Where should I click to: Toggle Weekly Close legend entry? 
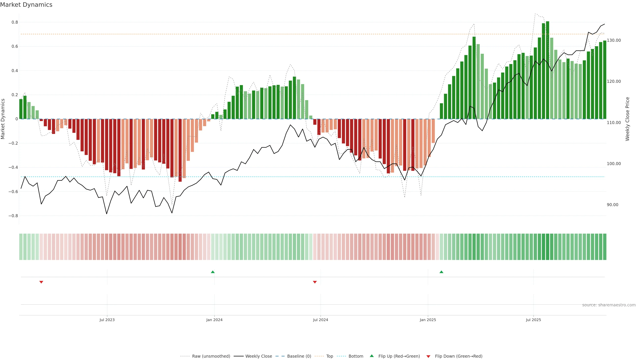pos(258,356)
